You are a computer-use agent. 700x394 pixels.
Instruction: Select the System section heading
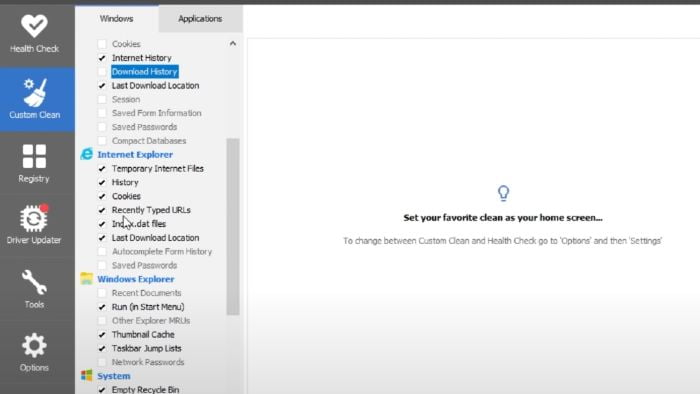[114, 376]
